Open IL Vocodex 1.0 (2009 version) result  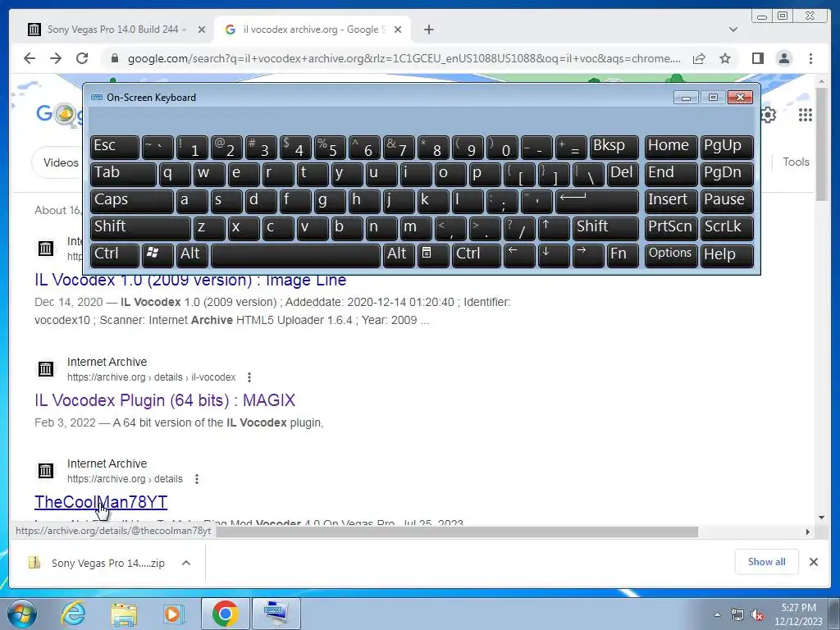tap(190, 281)
